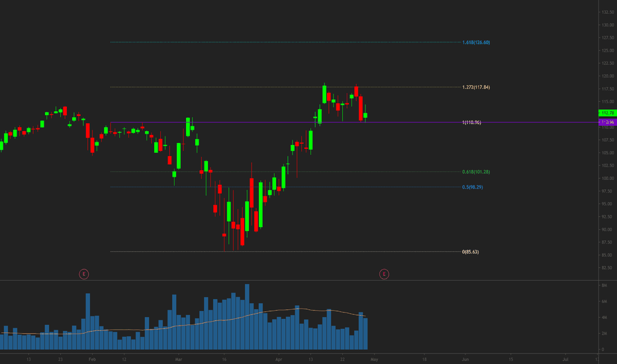This screenshot has height=364, width=617.
Task: Select the 0.618(101.28) Fibonacci level label
Action: click(x=476, y=172)
